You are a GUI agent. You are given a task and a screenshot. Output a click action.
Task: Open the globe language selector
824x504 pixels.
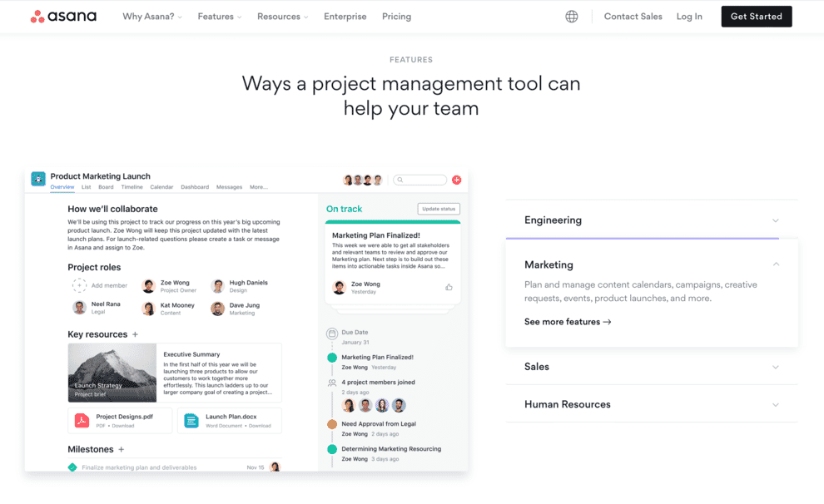tap(572, 17)
